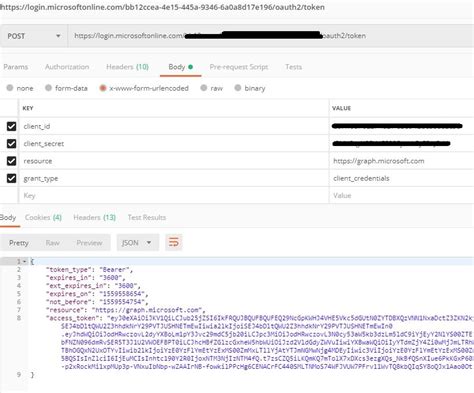
Task: Select the form-data radio option
Action: (x=66, y=88)
